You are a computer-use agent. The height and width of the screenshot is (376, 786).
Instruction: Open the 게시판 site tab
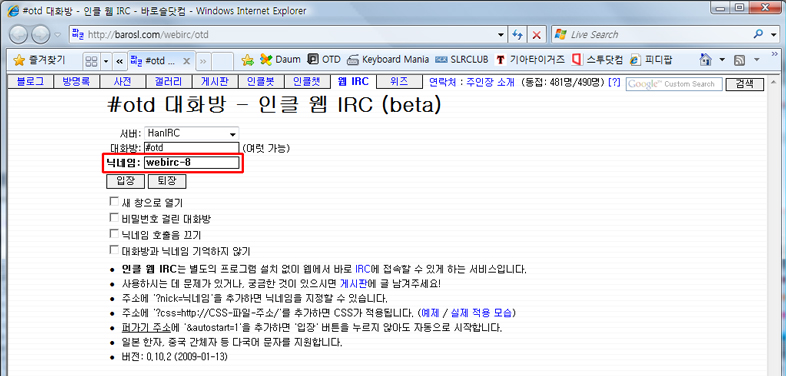pos(215,82)
